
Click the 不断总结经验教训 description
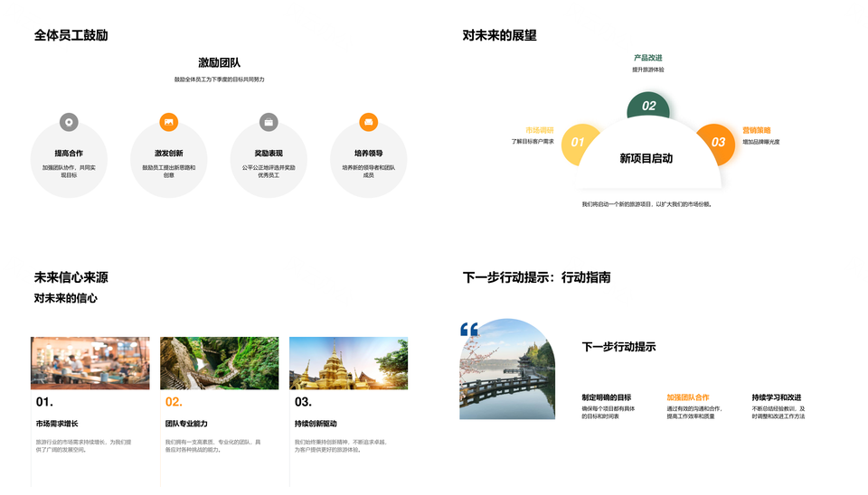tap(778, 413)
